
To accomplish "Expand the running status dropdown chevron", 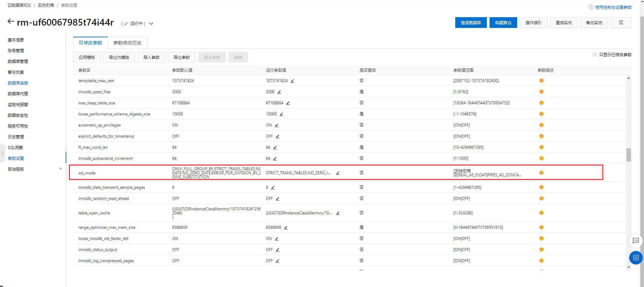I will point(151,24).
